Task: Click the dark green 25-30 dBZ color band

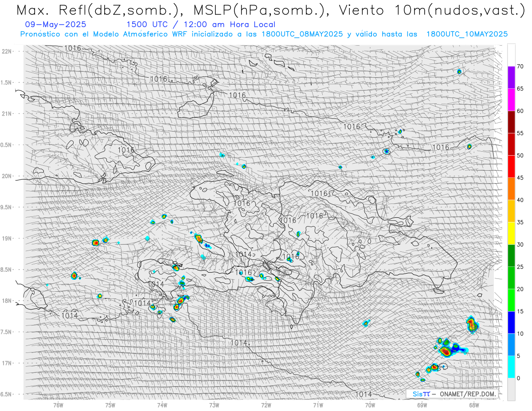Action: (511, 255)
